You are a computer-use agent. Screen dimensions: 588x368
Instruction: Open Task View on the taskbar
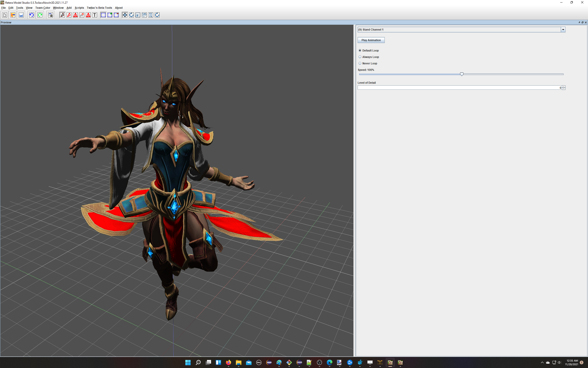click(208, 362)
